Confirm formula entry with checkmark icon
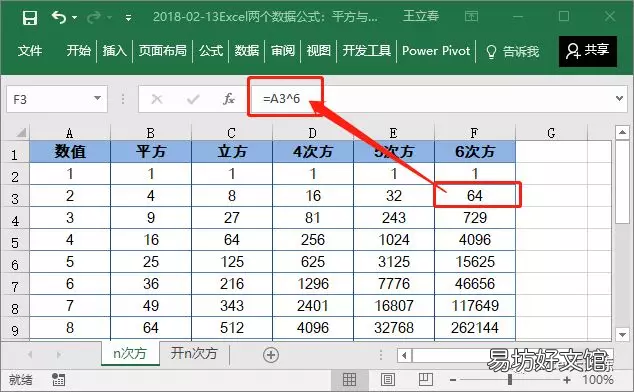Screen dimensions: 634x392 coord(193,99)
